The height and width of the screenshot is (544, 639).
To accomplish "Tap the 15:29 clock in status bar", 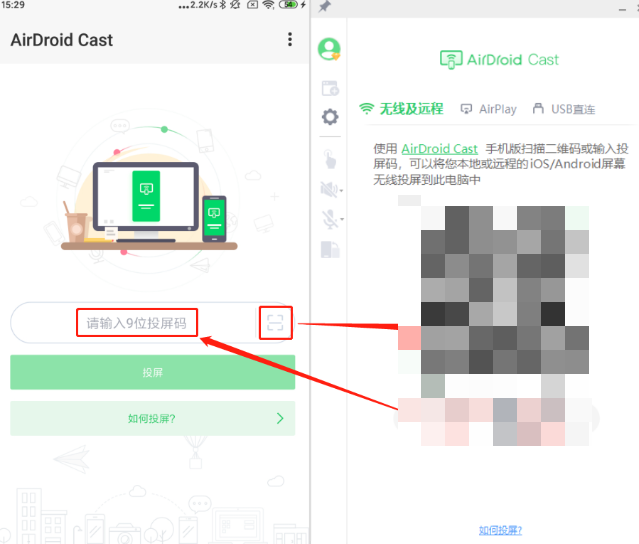I will click(x=13, y=5).
